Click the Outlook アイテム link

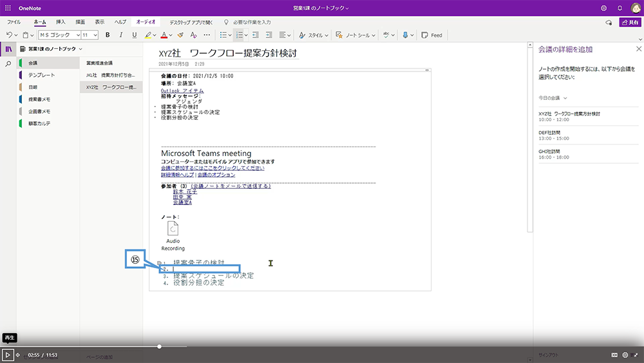click(182, 90)
